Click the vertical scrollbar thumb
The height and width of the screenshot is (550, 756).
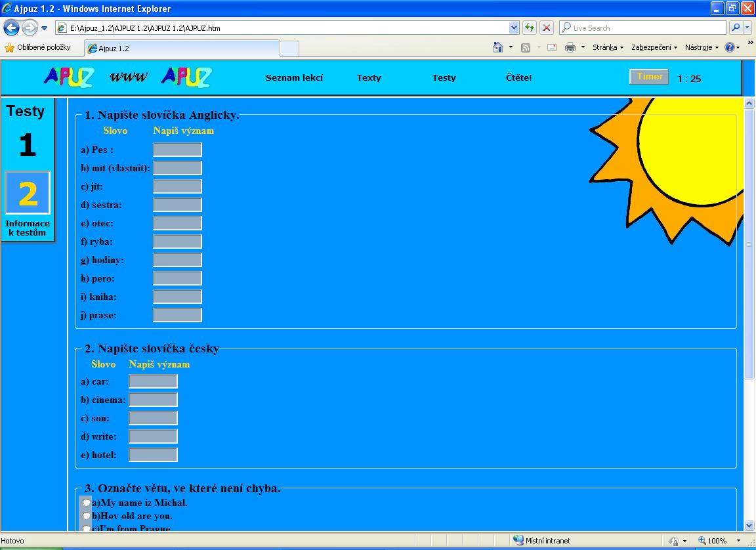[749, 243]
